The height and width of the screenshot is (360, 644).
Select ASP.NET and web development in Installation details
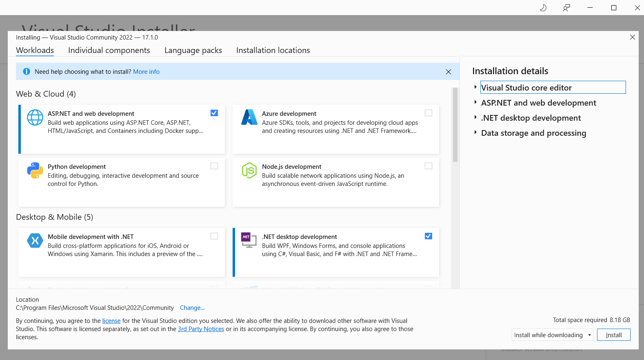pyautogui.click(x=539, y=103)
